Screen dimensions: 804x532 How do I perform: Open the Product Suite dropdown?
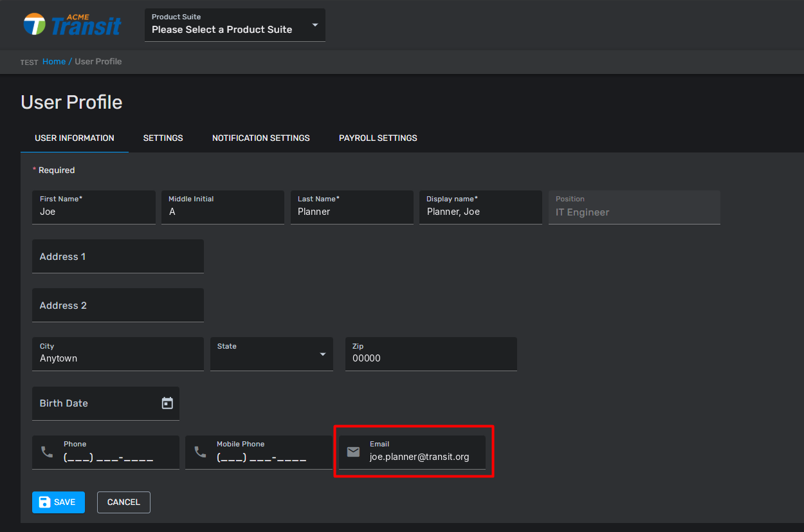click(235, 25)
